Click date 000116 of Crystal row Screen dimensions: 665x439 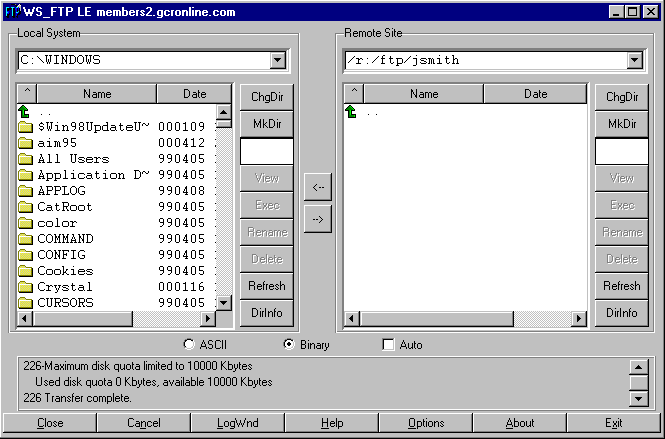click(x=182, y=287)
